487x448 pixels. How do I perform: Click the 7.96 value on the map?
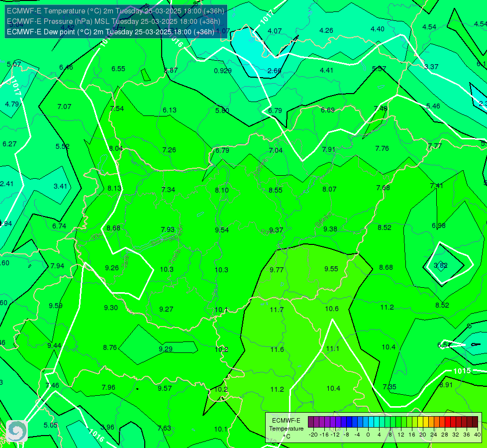pyautogui.click(x=108, y=387)
